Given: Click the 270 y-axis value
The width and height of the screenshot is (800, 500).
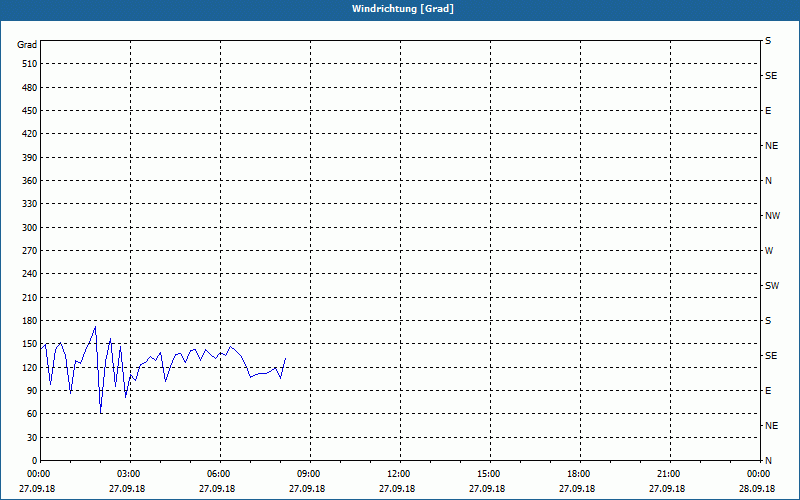Looking at the screenshot, I should (29, 251).
